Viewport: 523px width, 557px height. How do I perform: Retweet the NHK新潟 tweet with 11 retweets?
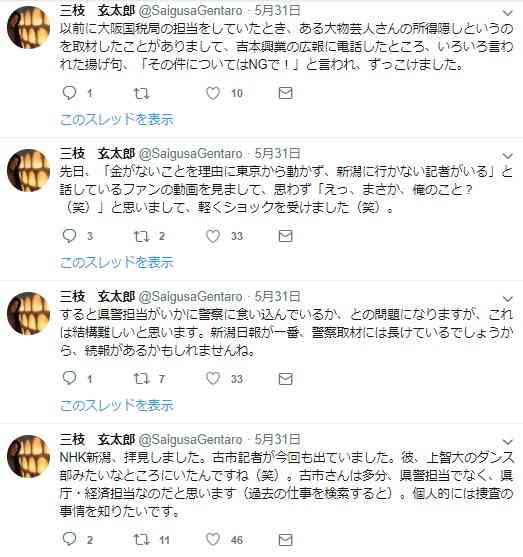(x=141, y=540)
